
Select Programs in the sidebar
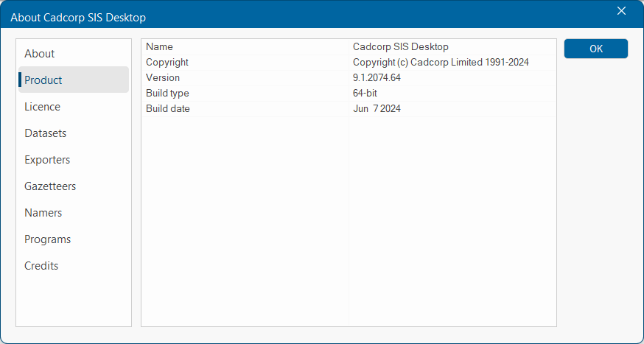[x=48, y=239]
